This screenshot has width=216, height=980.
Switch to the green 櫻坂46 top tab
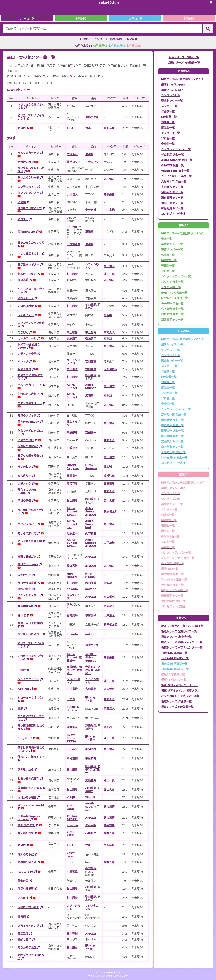coord(81,18)
